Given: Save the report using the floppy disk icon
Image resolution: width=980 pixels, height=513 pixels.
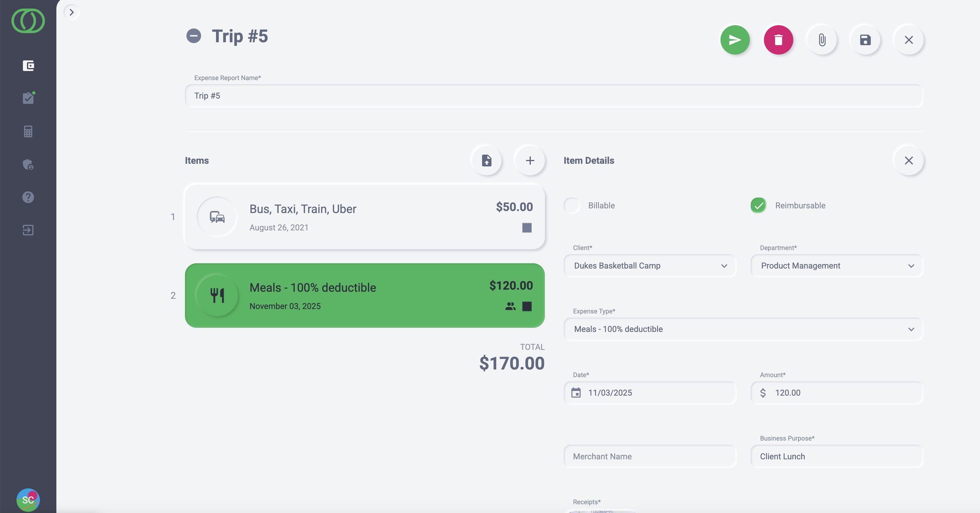Looking at the screenshot, I should pos(865,40).
